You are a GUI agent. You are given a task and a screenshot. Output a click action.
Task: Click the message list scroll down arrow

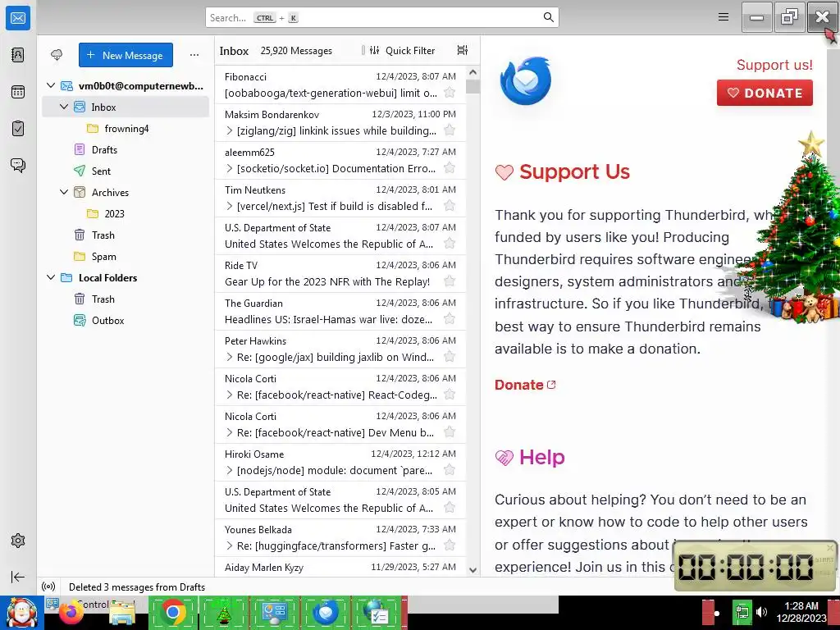[473, 570]
